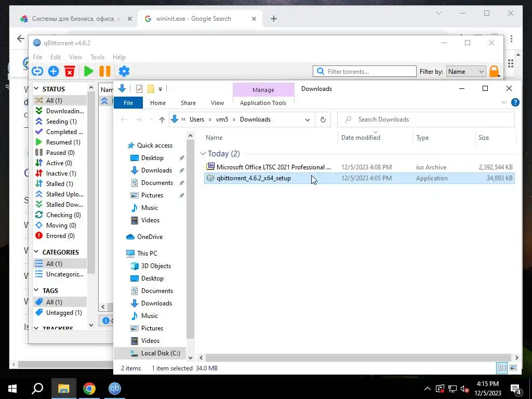The height and width of the screenshot is (399, 532).
Task: Open qBittorrent Tools menu
Action: (97, 57)
